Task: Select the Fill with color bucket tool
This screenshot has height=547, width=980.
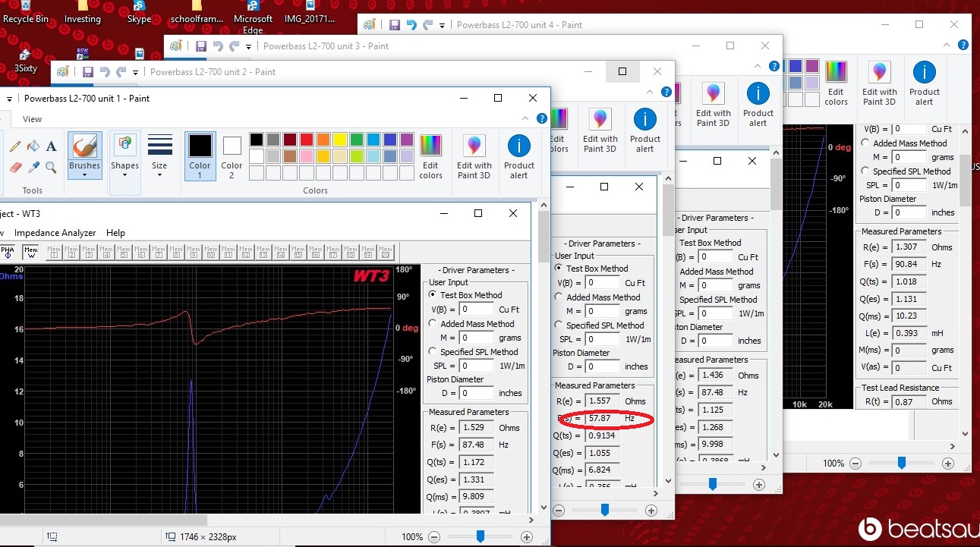Action: click(33, 146)
